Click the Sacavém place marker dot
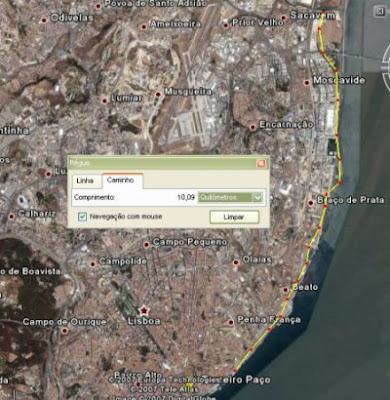The image size is (390, 400). pyautogui.click(x=284, y=18)
